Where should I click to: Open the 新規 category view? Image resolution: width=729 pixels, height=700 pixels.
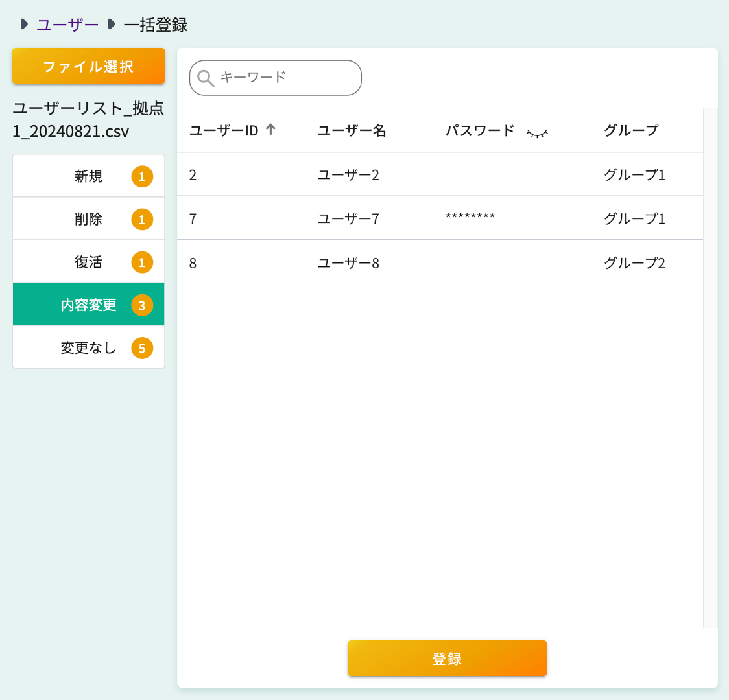pyautogui.click(x=88, y=176)
